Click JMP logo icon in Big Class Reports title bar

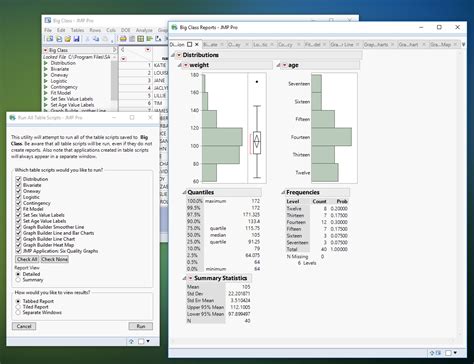point(174,27)
